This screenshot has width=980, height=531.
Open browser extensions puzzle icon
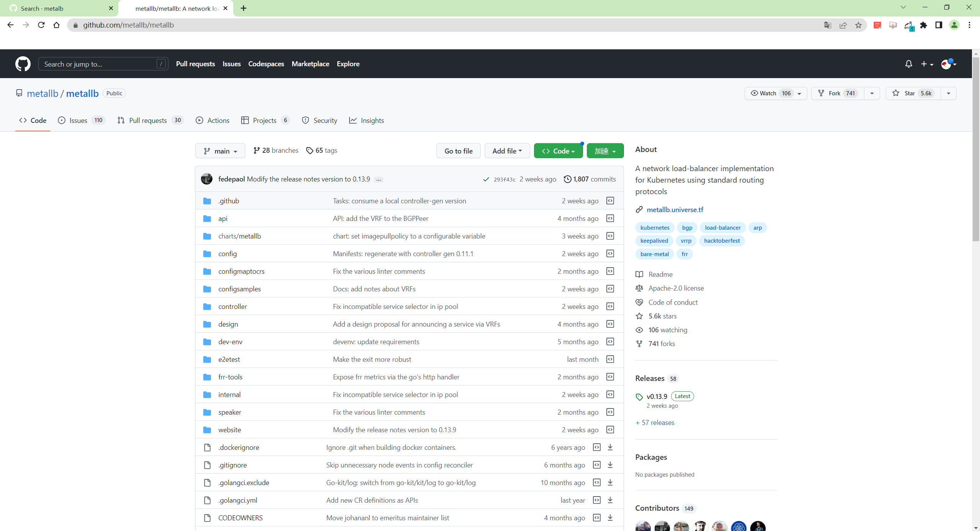[x=924, y=25]
